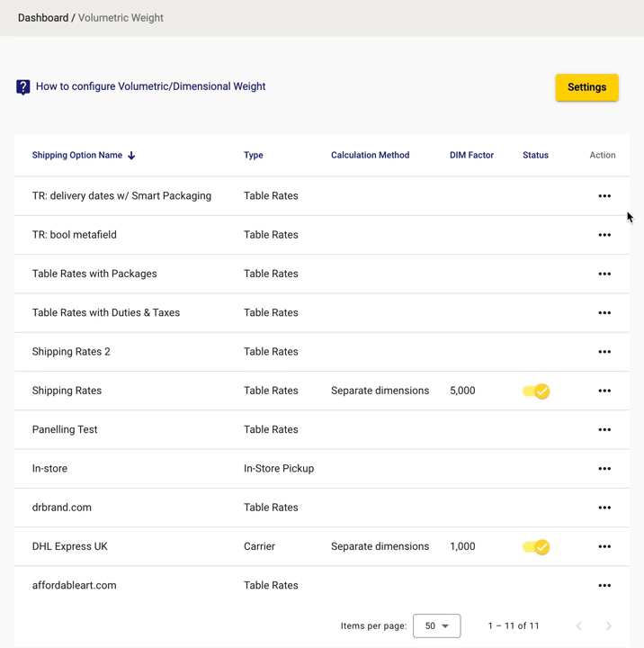
Task: Click the three dots for Panelling Test
Action: [x=604, y=429]
